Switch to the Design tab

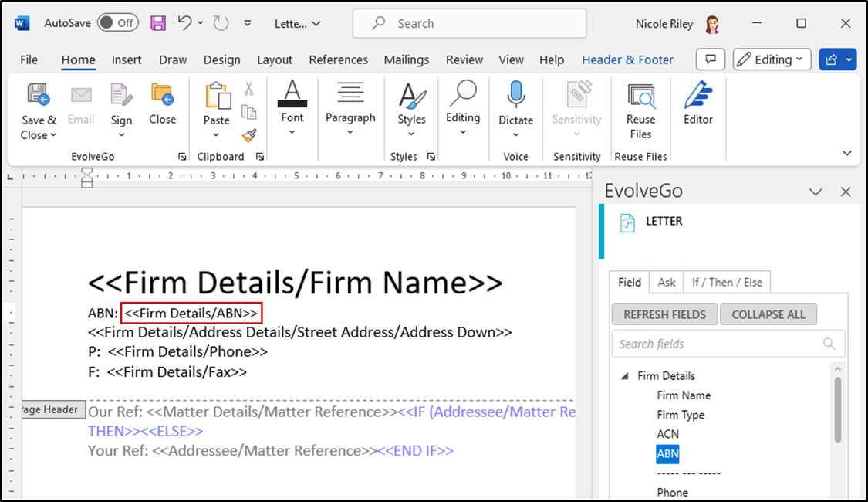click(x=221, y=59)
